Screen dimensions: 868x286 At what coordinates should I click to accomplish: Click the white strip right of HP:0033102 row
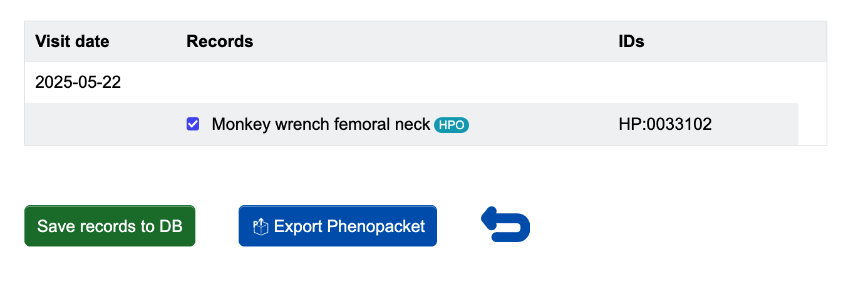tap(812, 124)
